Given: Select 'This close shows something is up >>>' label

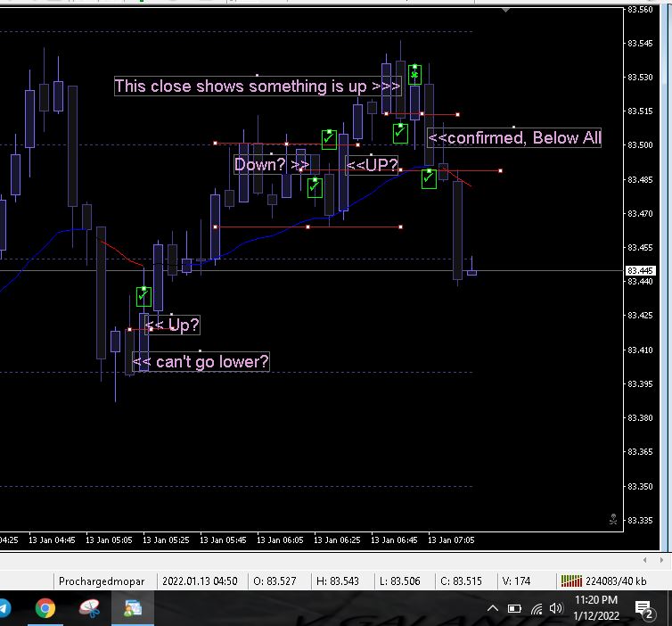Looking at the screenshot, I should click(x=258, y=86).
